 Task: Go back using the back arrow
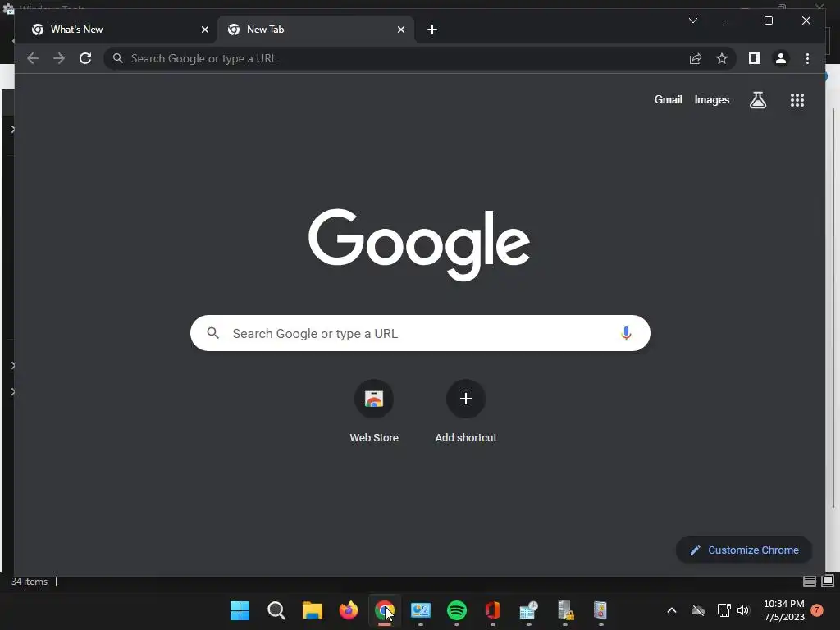click(x=33, y=58)
